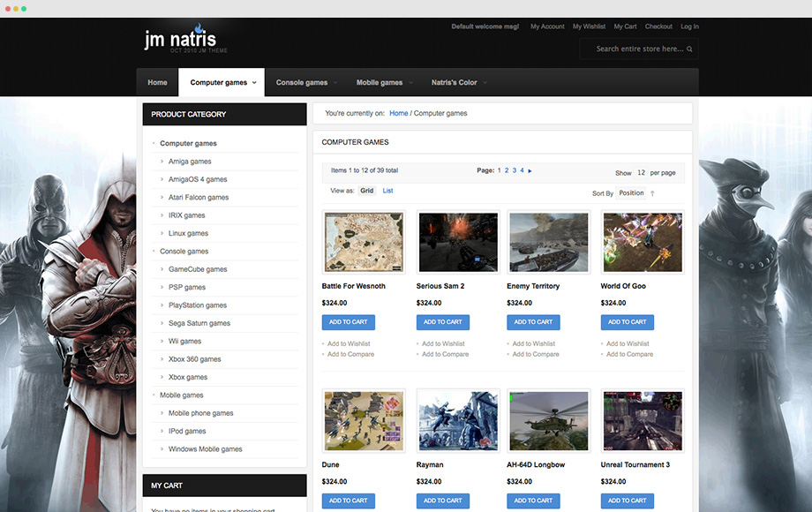The image size is (812, 512).
Task: Select Computer games navigation tab
Action: [x=222, y=82]
